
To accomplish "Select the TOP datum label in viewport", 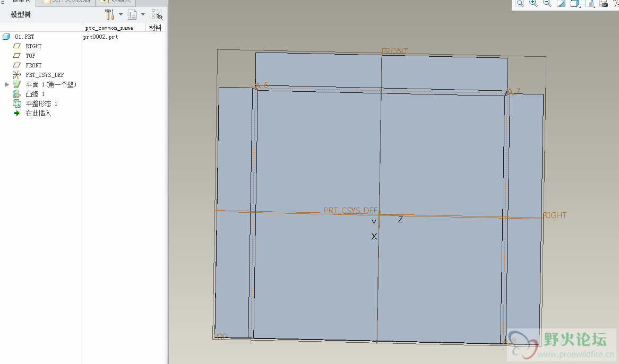I will [x=220, y=336].
